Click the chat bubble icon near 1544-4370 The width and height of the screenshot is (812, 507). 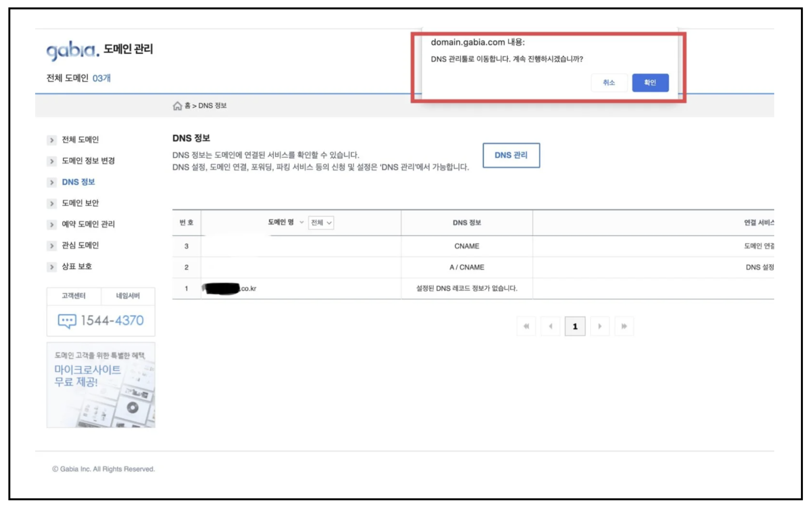coord(67,321)
